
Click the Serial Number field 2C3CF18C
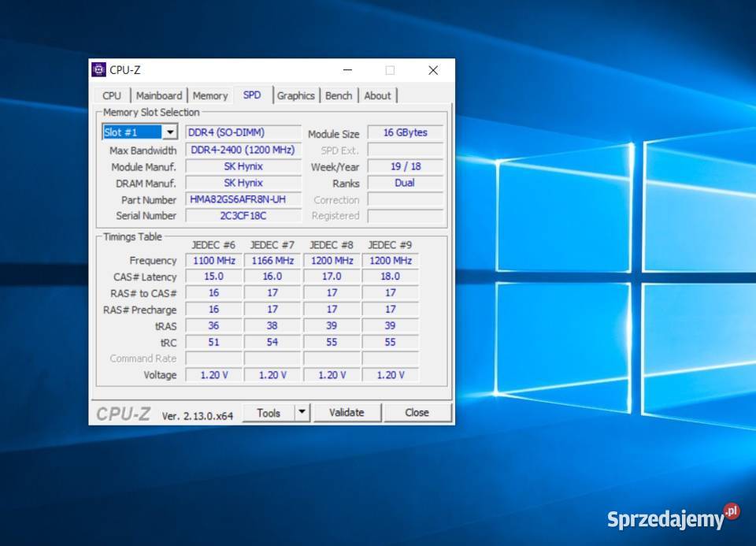coord(243,216)
